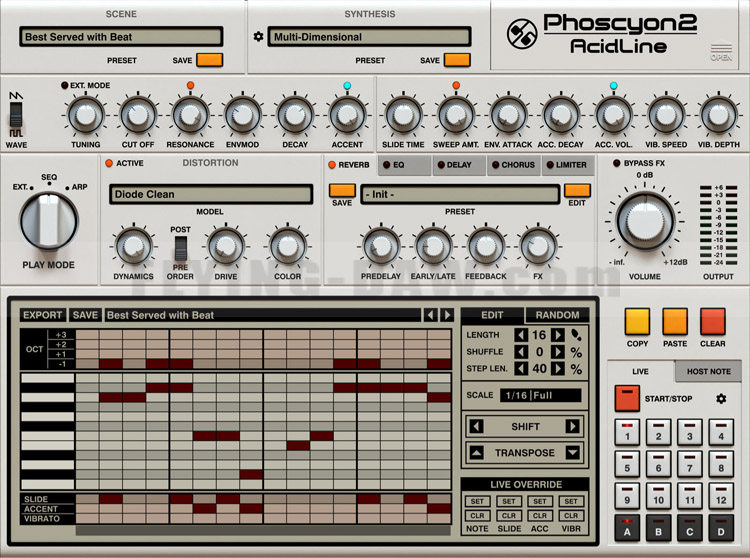This screenshot has height=558, width=750.
Task: Select bank A pad
Action: (x=627, y=528)
